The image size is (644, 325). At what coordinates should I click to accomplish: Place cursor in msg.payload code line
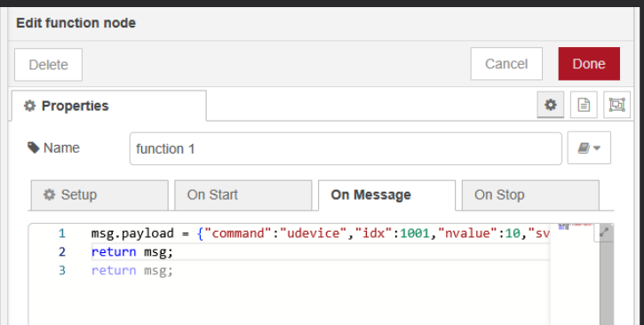point(321,233)
